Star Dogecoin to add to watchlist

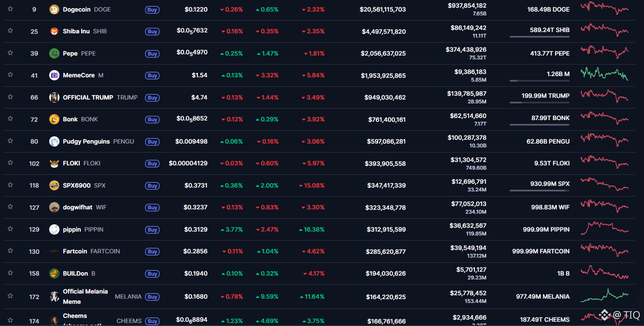[10, 9]
